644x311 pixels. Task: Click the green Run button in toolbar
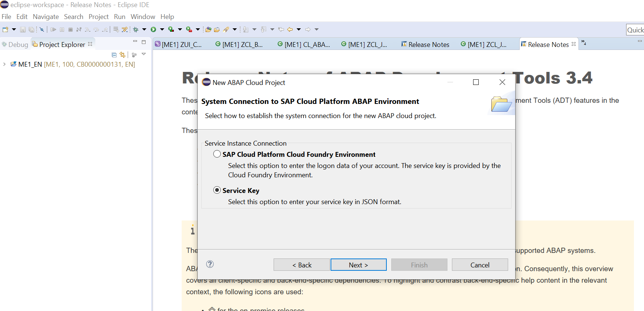tap(153, 29)
